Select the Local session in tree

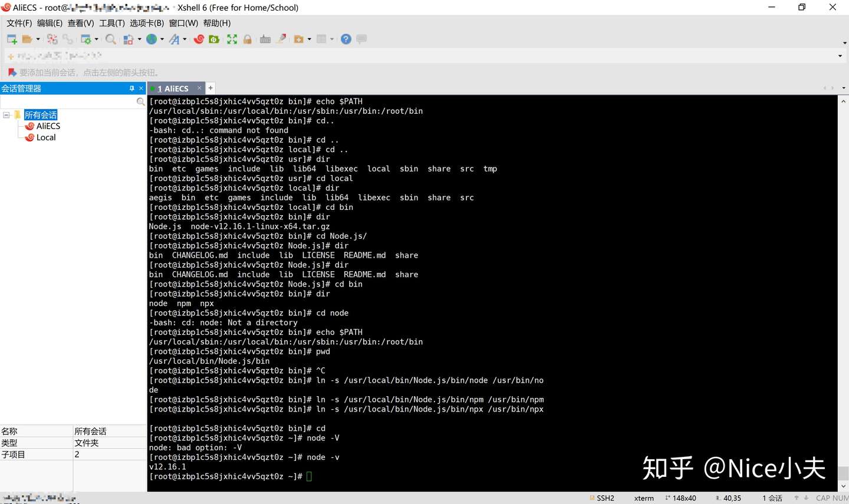(x=46, y=137)
